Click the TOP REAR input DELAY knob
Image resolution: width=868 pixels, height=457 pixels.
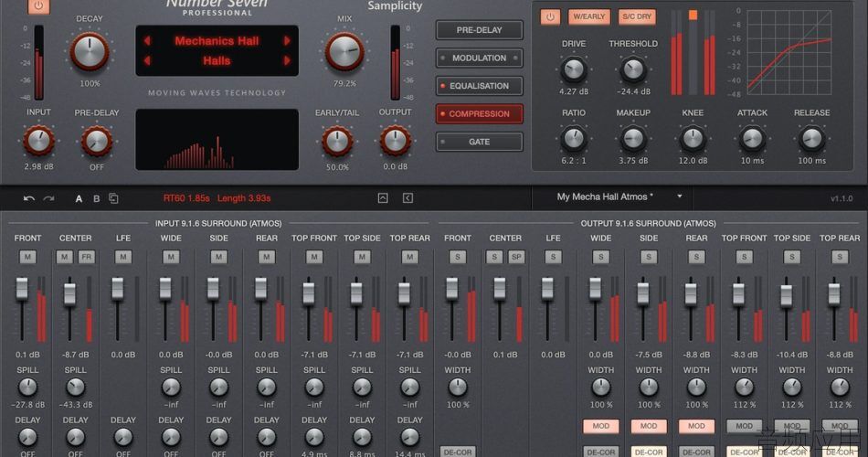point(409,438)
